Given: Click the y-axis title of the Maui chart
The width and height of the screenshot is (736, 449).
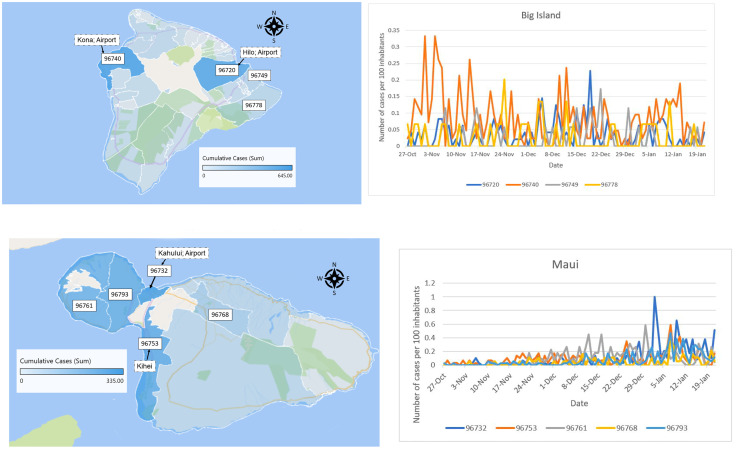Looking at the screenshot, I should 416,354.
